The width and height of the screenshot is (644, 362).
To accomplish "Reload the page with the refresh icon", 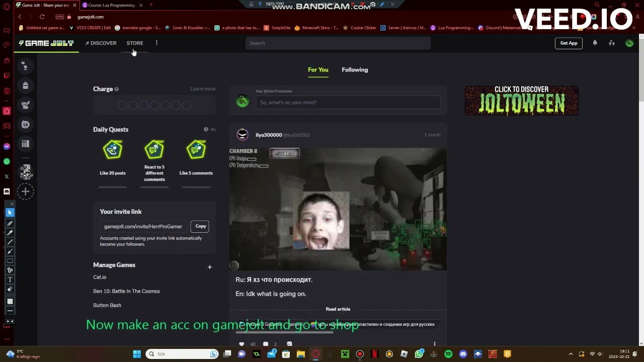I will click(x=42, y=17).
